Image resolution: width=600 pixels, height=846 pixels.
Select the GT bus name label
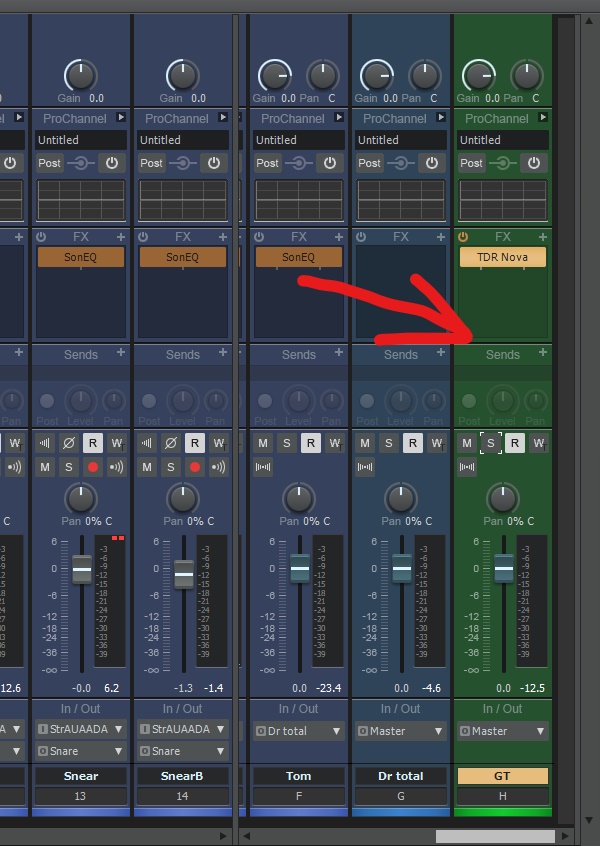pyautogui.click(x=503, y=776)
